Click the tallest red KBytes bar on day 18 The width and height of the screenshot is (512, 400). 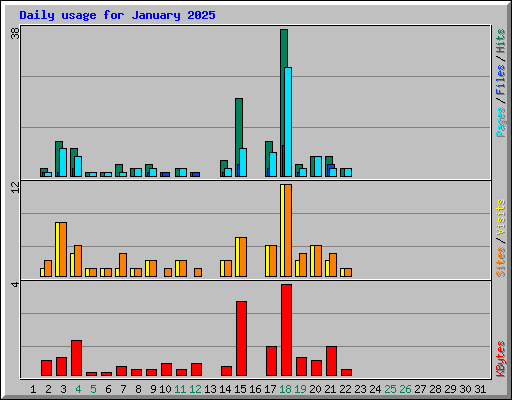[x=287, y=330]
